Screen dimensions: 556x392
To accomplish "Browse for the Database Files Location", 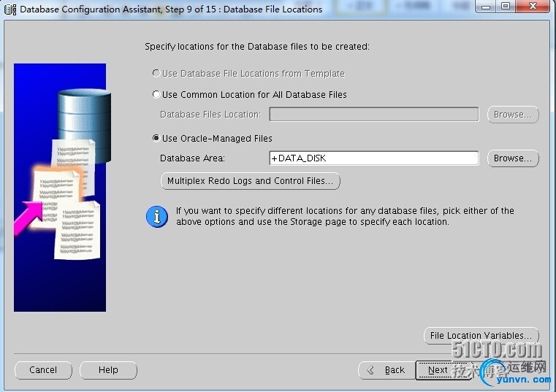I will click(513, 115).
